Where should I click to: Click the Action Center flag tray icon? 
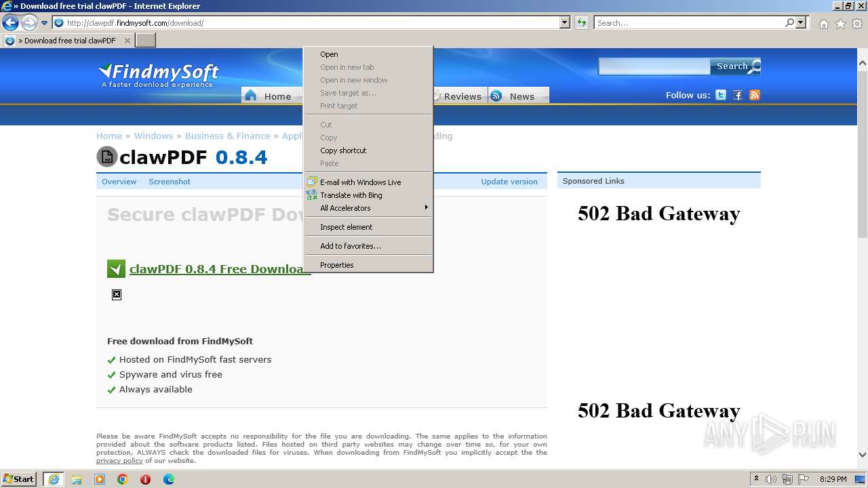point(804,479)
